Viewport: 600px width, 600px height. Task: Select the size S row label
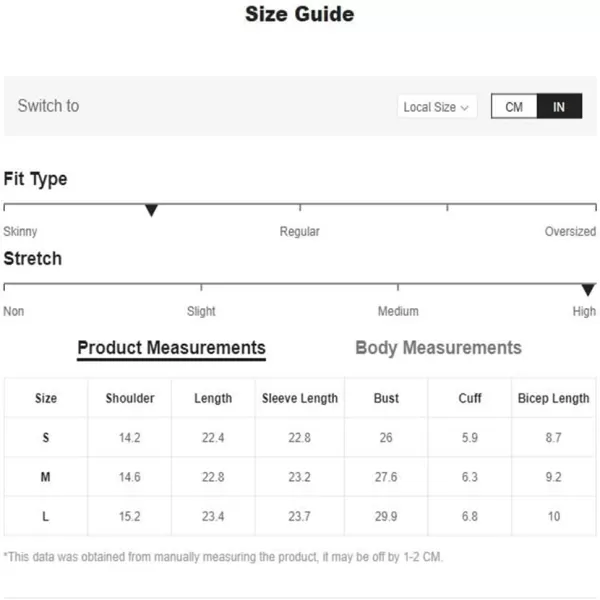click(45, 438)
